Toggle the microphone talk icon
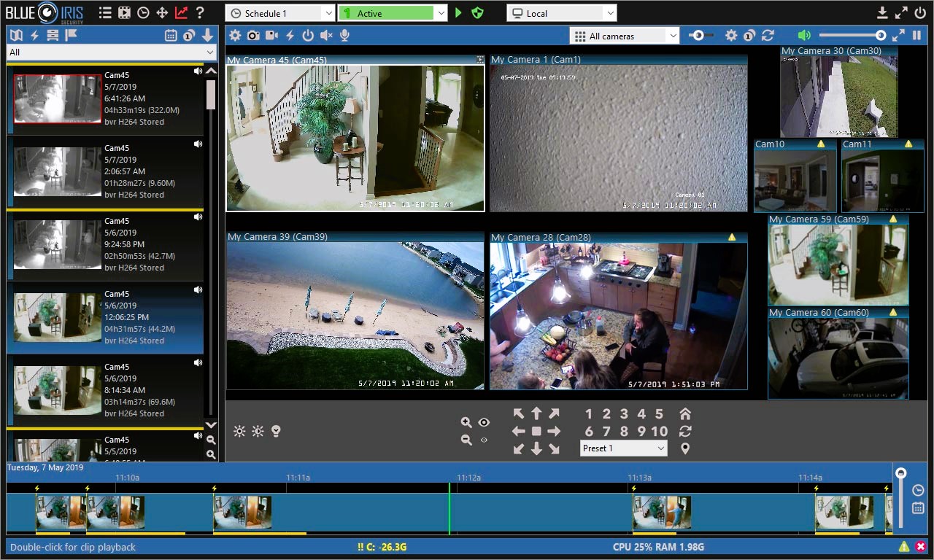This screenshot has height=560, width=934. [344, 36]
